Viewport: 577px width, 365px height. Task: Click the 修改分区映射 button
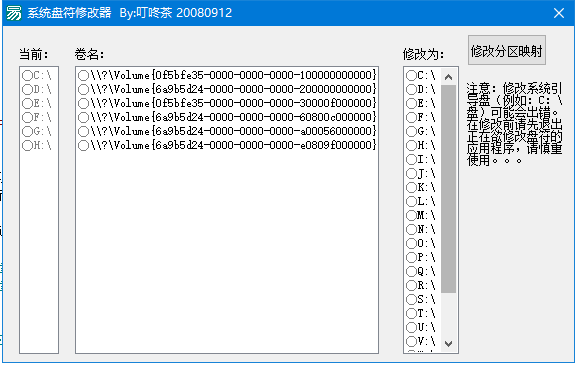506,50
